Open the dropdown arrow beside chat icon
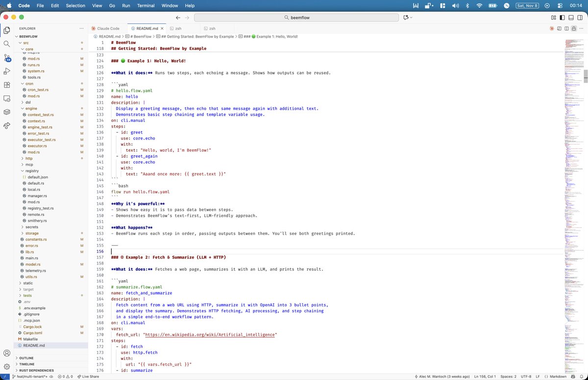The image size is (588, 380). (412, 18)
